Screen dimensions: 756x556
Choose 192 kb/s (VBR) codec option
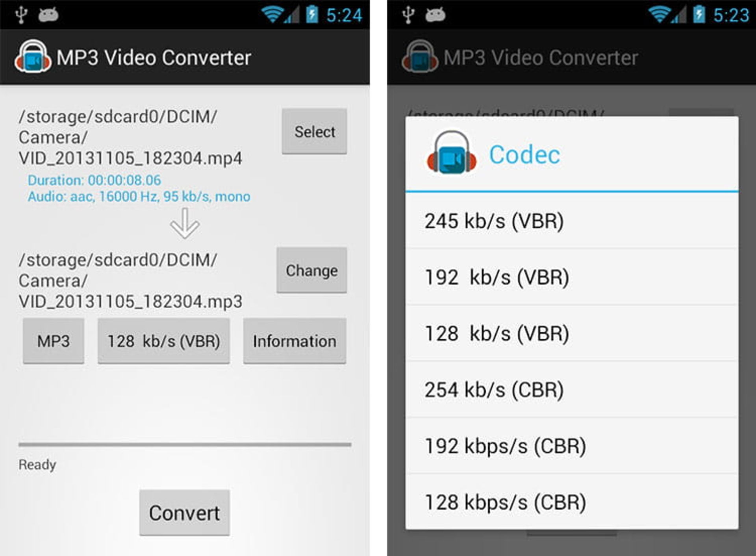(x=572, y=277)
